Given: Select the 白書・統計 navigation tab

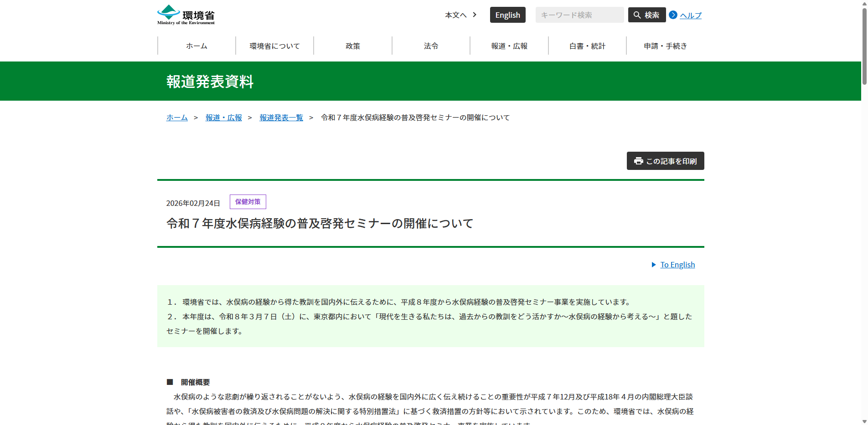Looking at the screenshot, I should (x=587, y=46).
